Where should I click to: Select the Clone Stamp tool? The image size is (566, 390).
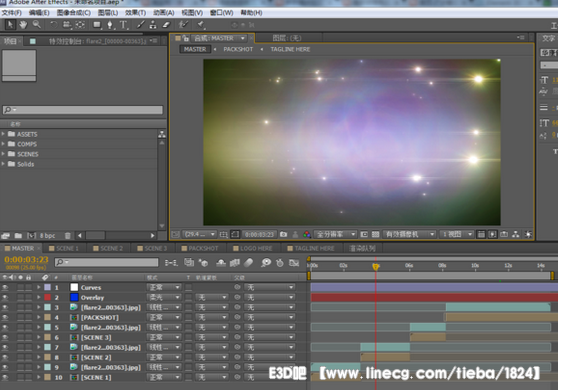pyautogui.click(x=153, y=25)
